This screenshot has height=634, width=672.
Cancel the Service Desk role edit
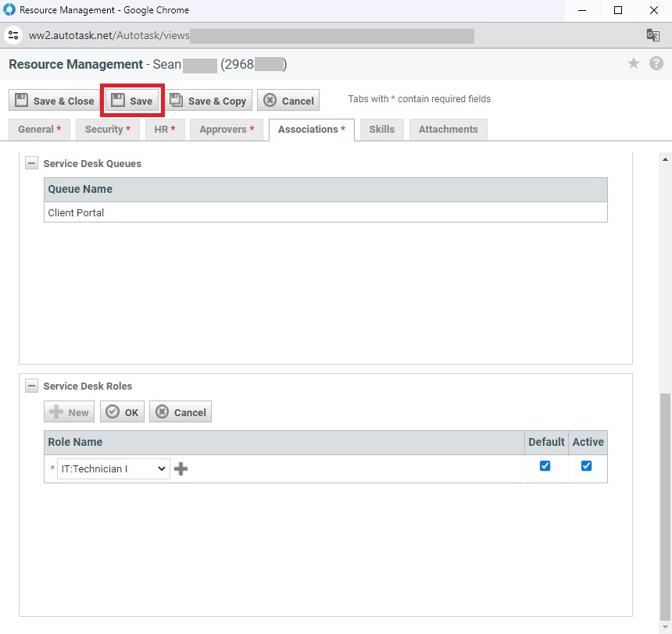[x=181, y=412]
